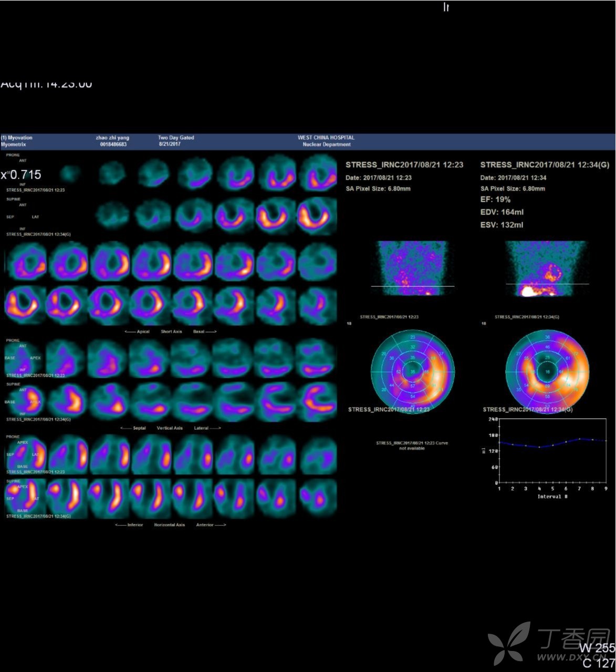
Task: Click the 'Apical' direction label
Action: pos(143,332)
